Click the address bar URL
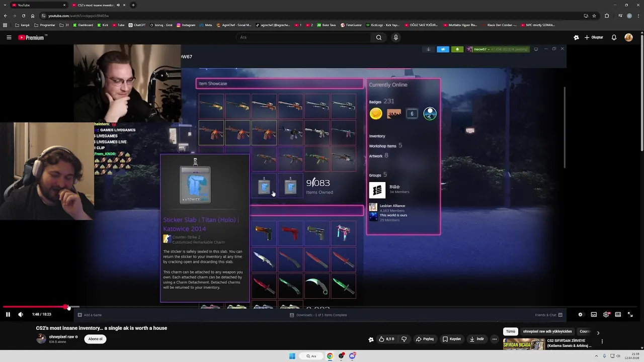The height and width of the screenshot is (362, 644). (x=78, y=16)
